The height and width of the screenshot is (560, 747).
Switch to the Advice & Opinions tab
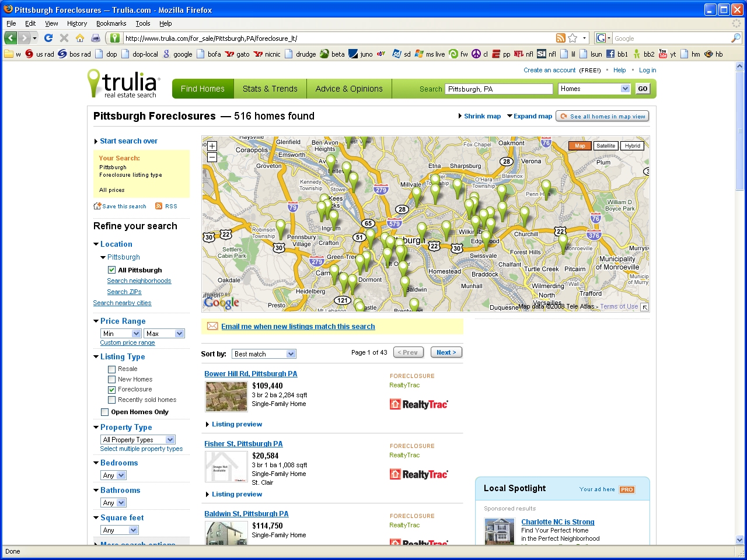pos(349,89)
